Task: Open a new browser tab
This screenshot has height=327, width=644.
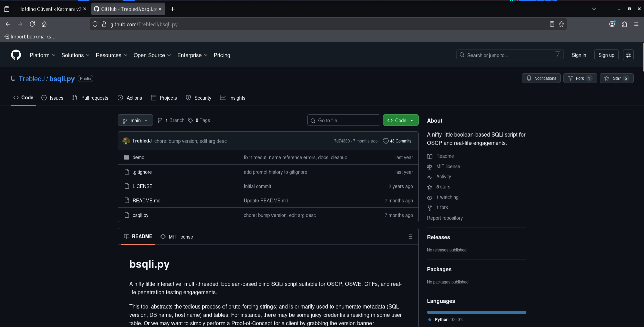Action: tap(172, 9)
